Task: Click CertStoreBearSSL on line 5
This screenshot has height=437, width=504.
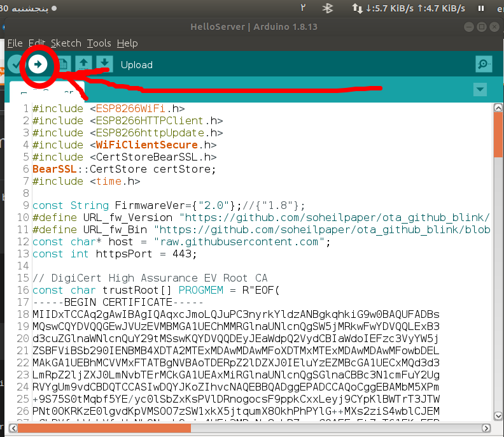Action: point(146,157)
